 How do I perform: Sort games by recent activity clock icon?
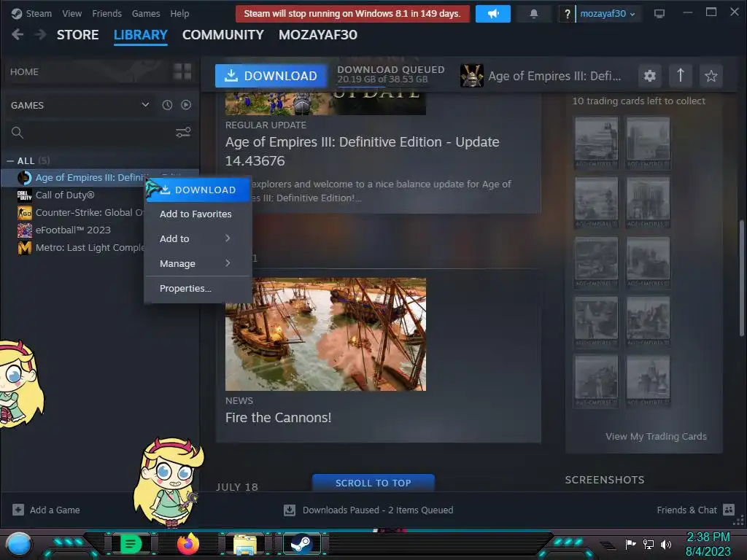pyautogui.click(x=167, y=105)
